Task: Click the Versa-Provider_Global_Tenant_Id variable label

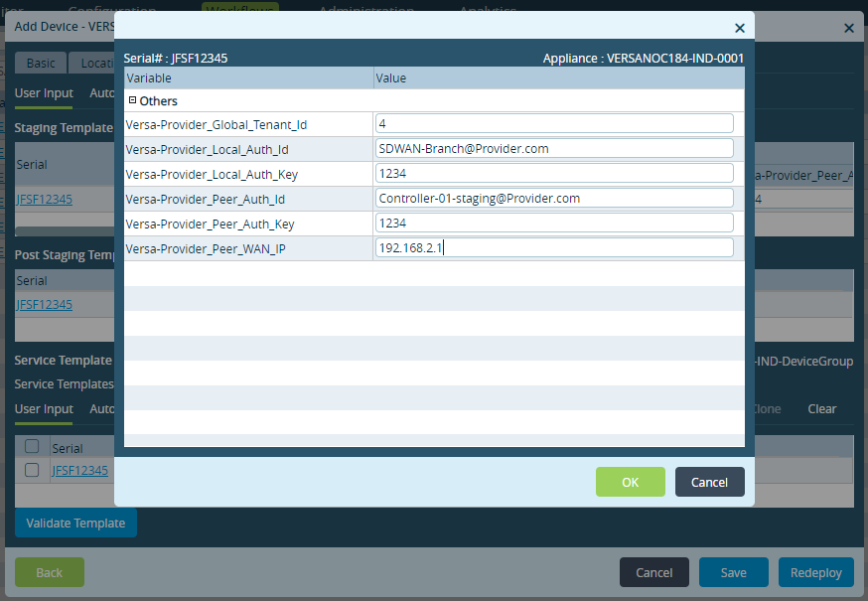Action: [x=216, y=124]
